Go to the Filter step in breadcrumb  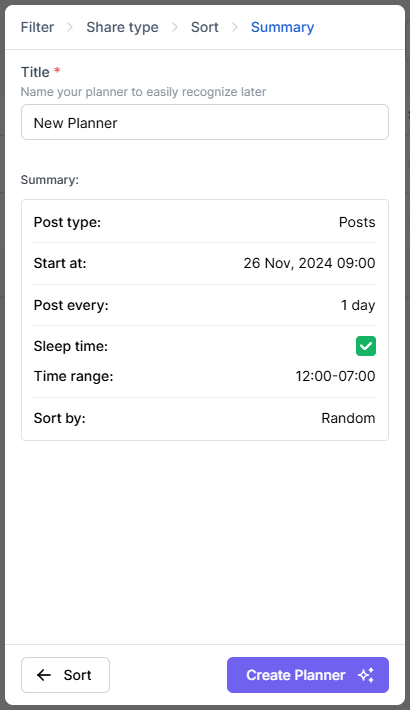(37, 27)
